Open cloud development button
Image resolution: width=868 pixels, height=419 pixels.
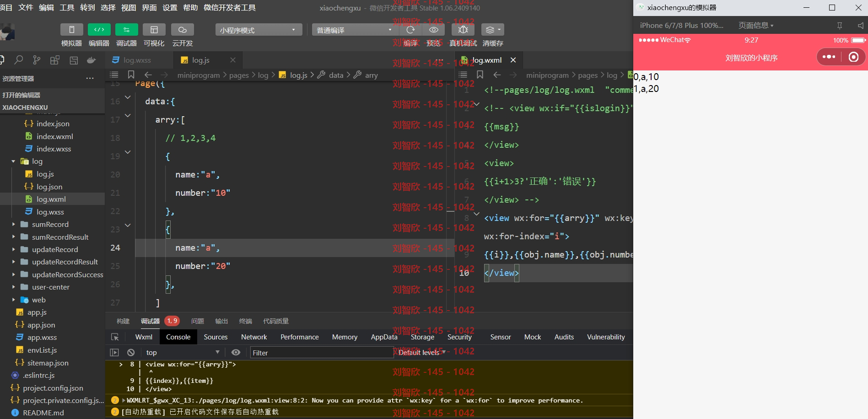pyautogui.click(x=182, y=30)
